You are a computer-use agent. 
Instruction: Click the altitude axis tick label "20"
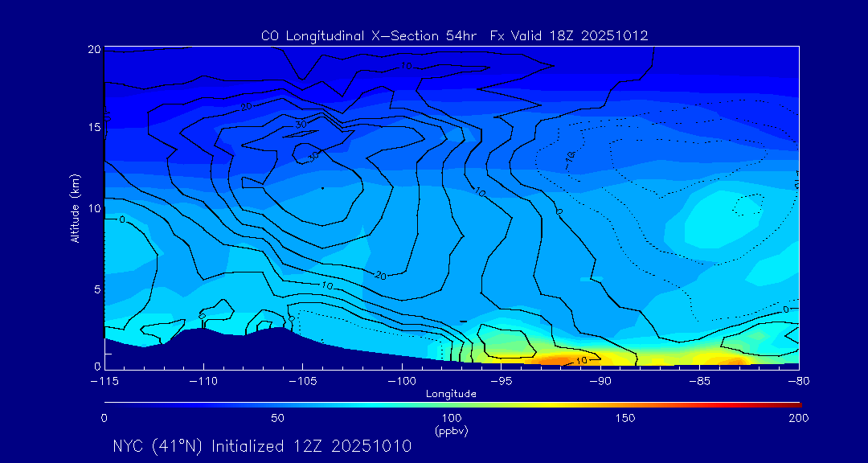[94, 49]
